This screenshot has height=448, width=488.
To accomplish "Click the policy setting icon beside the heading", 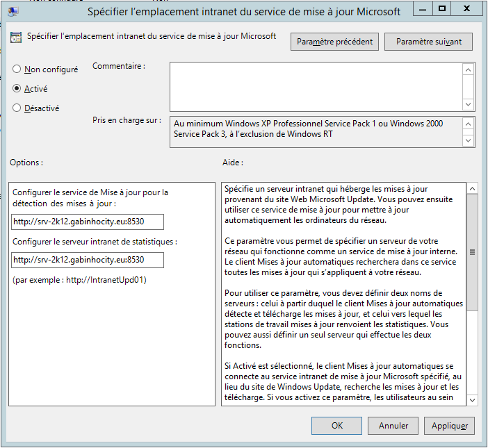I will pos(16,38).
